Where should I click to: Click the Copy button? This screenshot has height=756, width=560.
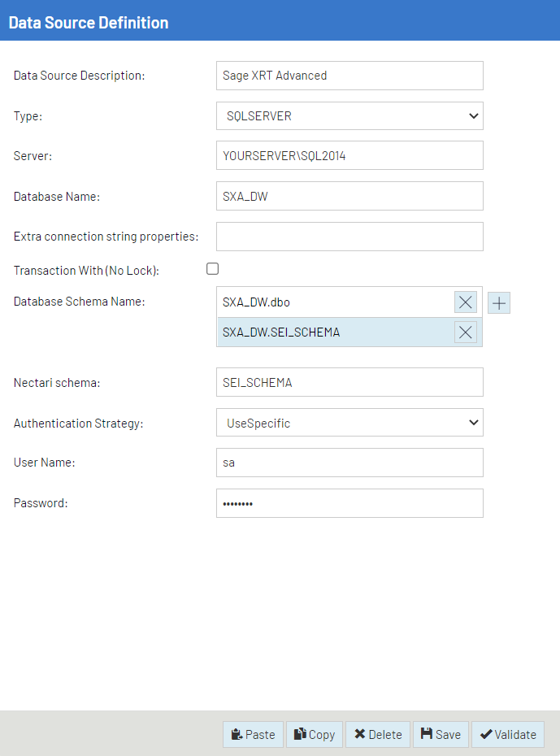tap(315, 734)
